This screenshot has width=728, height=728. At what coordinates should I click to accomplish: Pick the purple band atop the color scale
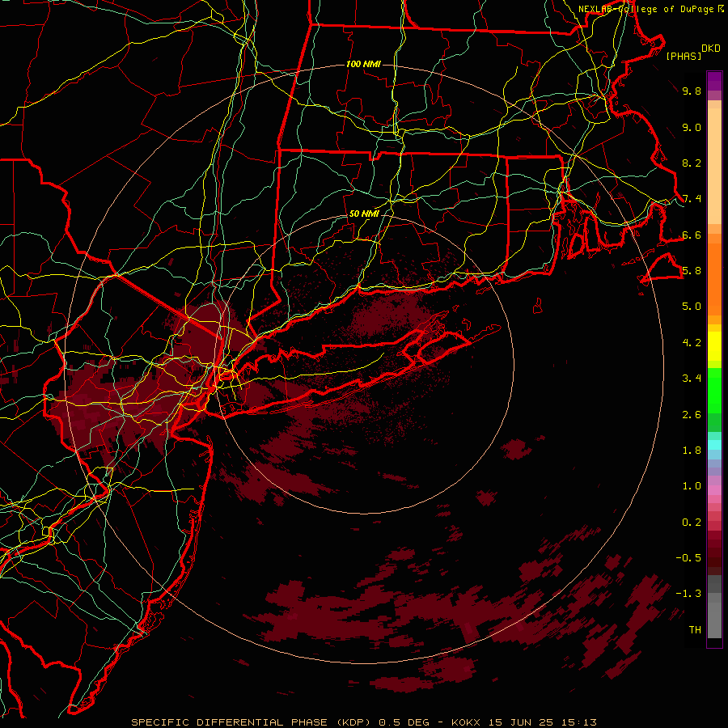click(714, 82)
